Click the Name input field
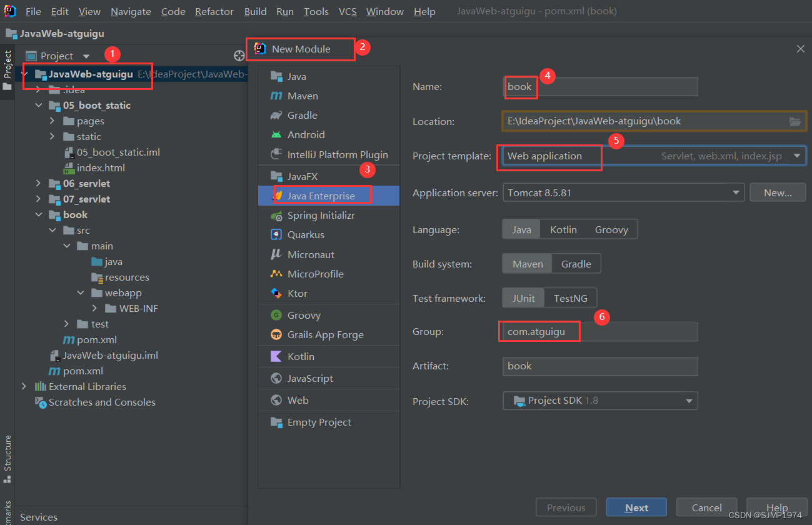Image resolution: width=812 pixels, height=525 pixels. coord(600,87)
